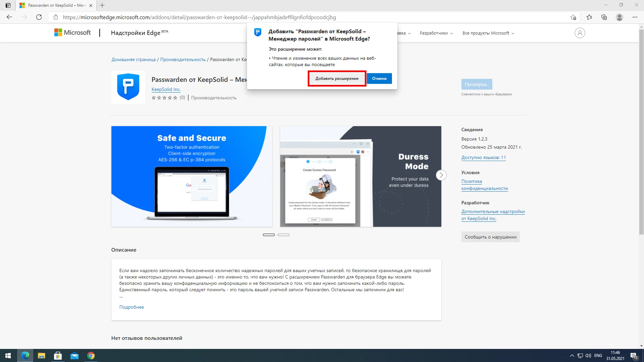
Task: Click Надстройки Edge header title
Action: [140, 33]
